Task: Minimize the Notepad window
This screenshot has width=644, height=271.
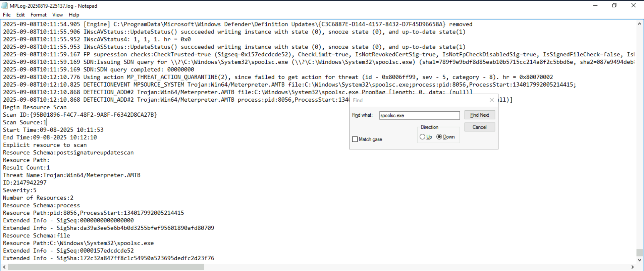Action: pos(595,5)
